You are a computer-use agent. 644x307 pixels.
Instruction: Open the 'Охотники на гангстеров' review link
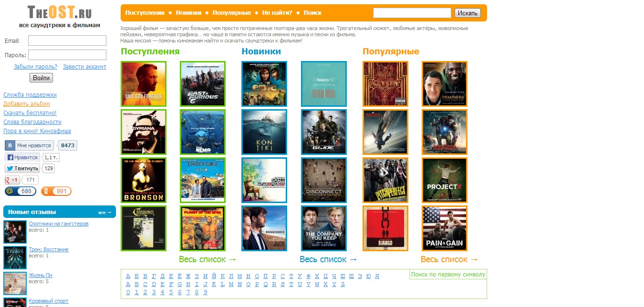[x=59, y=224]
